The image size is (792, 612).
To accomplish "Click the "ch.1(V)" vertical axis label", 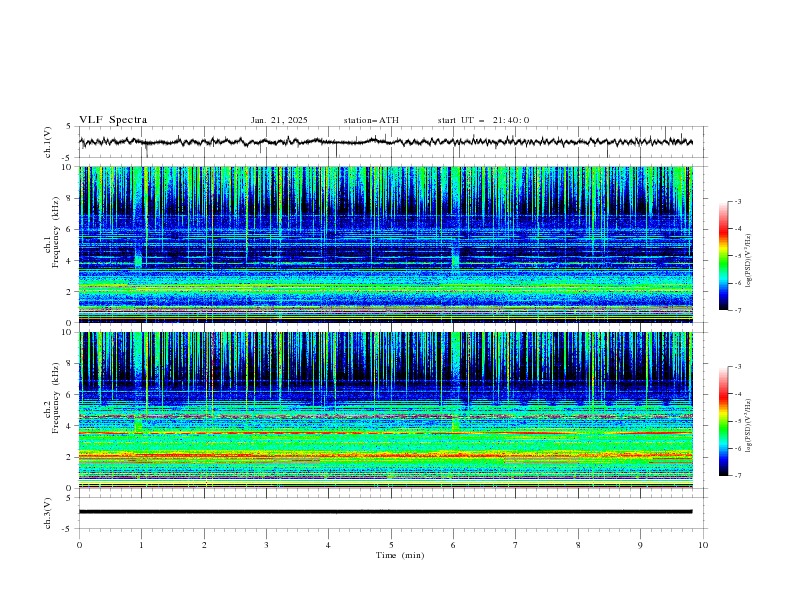I will [x=48, y=142].
